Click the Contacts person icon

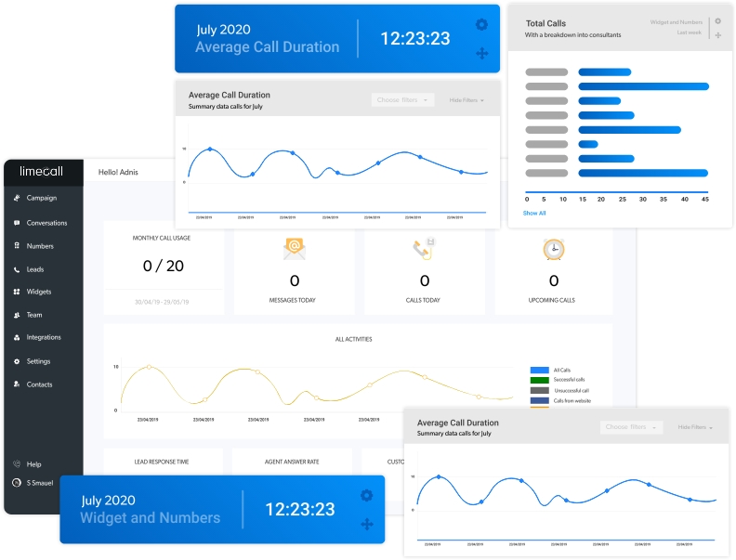pyautogui.click(x=17, y=384)
